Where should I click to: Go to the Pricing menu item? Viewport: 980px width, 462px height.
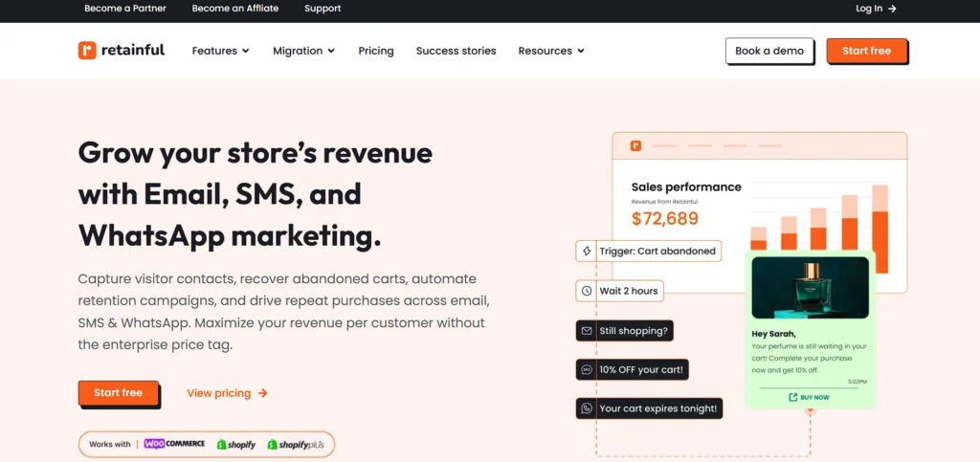click(376, 51)
